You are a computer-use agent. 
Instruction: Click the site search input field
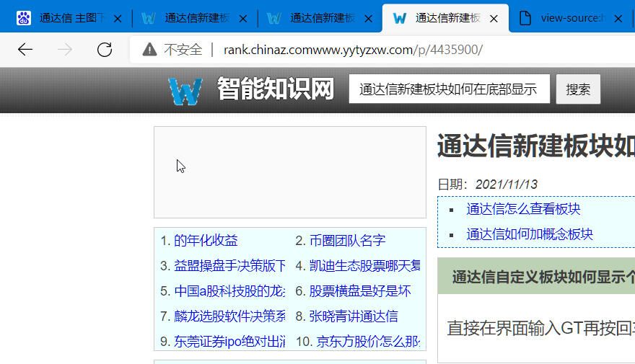point(449,89)
